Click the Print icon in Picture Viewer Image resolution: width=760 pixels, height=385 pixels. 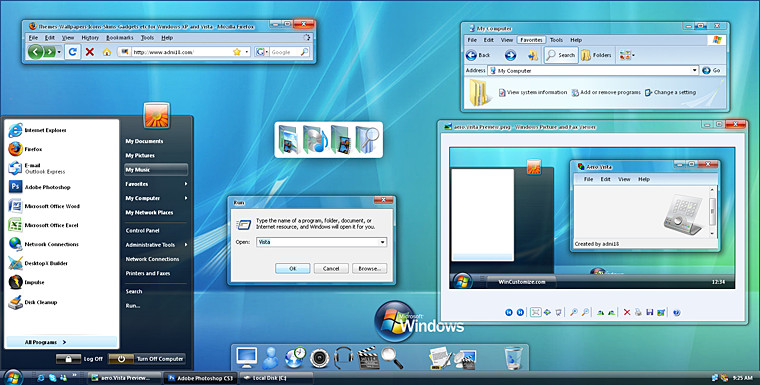click(638, 312)
